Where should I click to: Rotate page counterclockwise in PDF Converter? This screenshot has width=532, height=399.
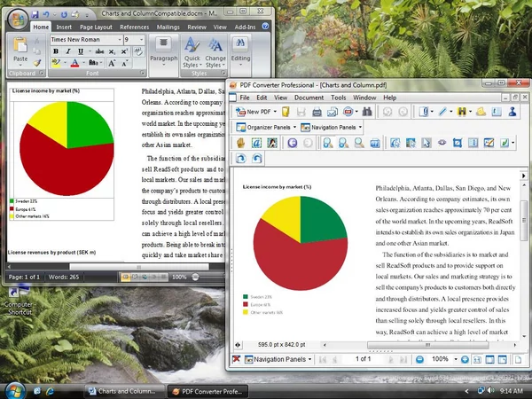click(x=256, y=159)
